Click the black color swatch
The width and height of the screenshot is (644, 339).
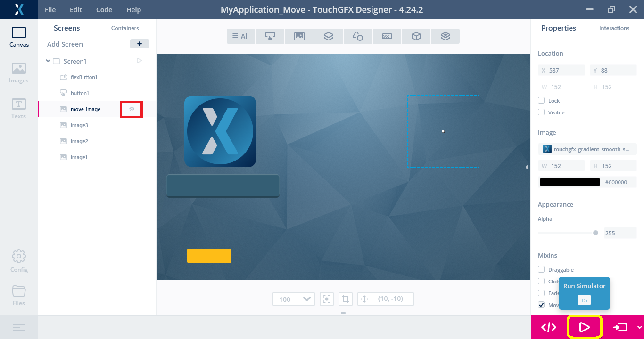(x=570, y=182)
